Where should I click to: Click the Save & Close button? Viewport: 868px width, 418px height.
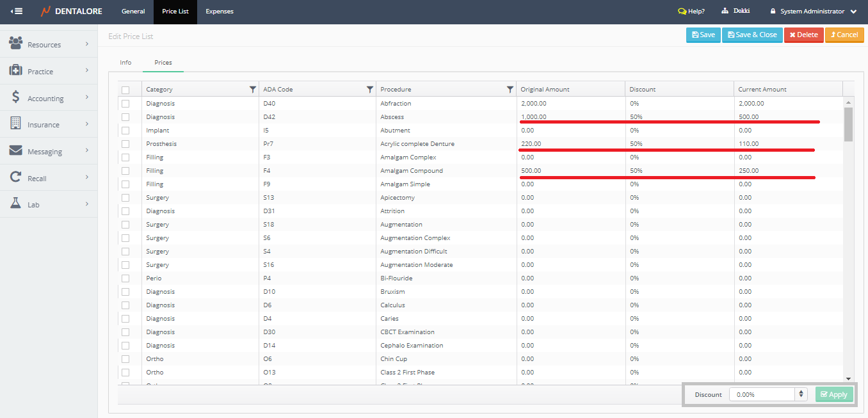[x=752, y=35]
